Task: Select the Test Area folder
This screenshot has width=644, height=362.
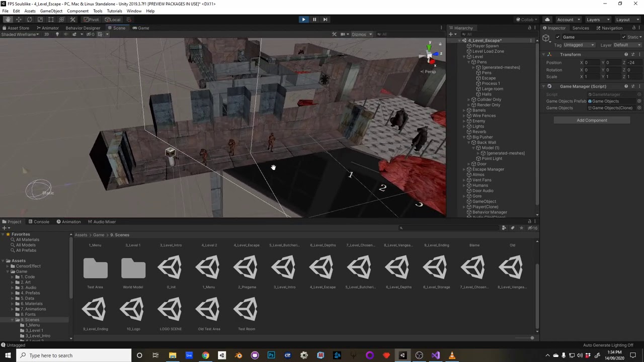Action: click(x=95, y=271)
